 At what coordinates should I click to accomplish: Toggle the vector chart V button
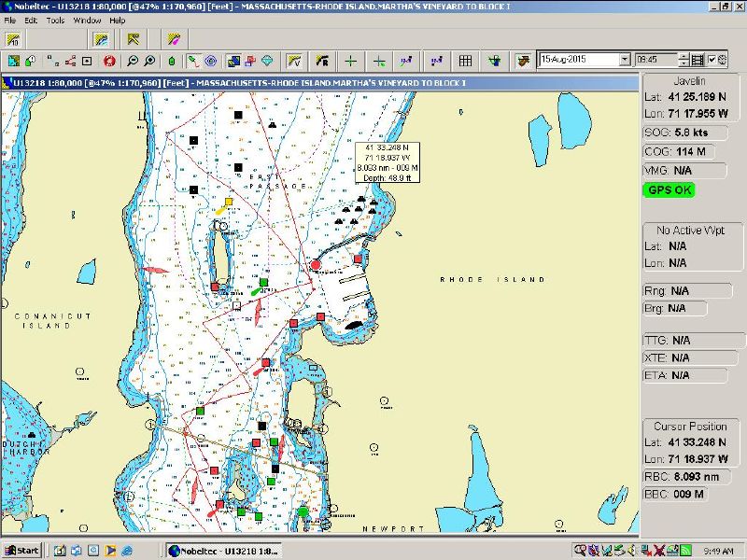(293, 61)
